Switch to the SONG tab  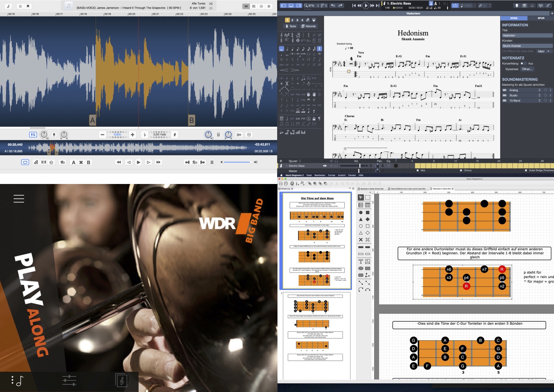[514, 18]
